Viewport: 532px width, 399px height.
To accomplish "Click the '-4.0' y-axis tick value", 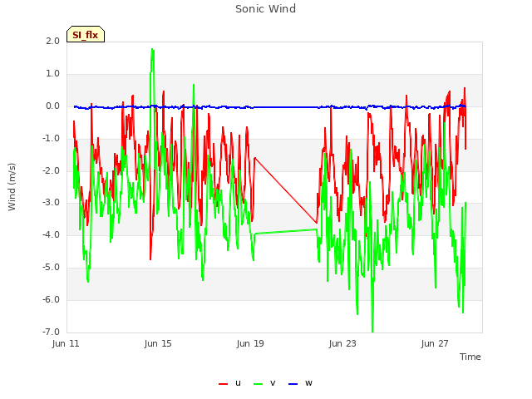I will coord(51,234).
